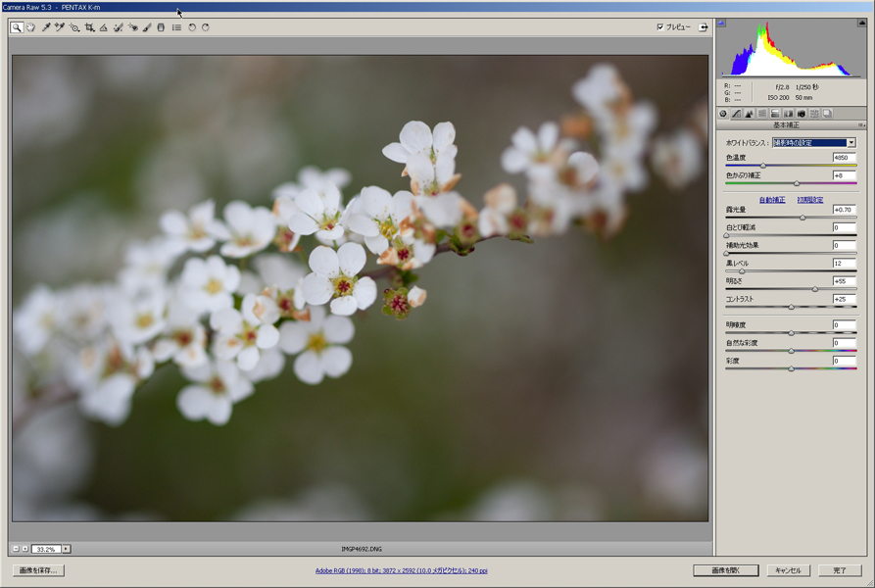Select the Crop tool
This screenshot has width=875, height=588.
point(89,27)
